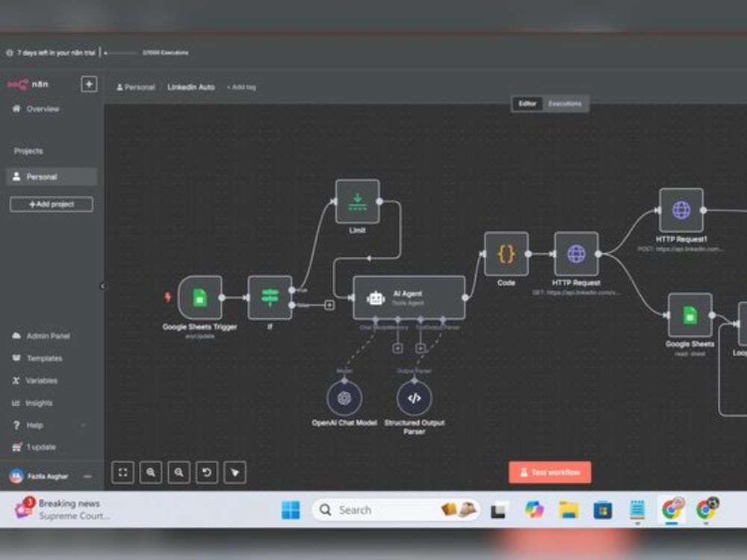The image size is (747, 560).
Task: Expand the Help menu arrow
Action: point(84,426)
